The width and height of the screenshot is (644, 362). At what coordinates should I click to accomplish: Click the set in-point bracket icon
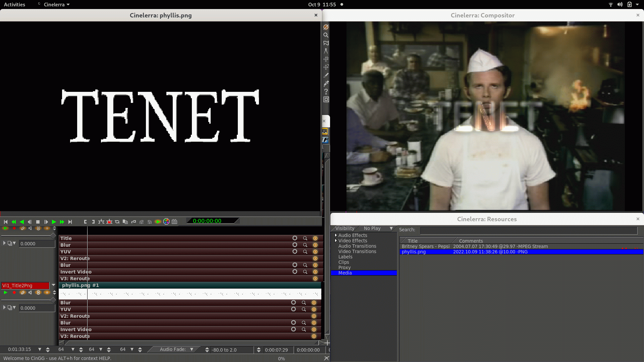85,222
